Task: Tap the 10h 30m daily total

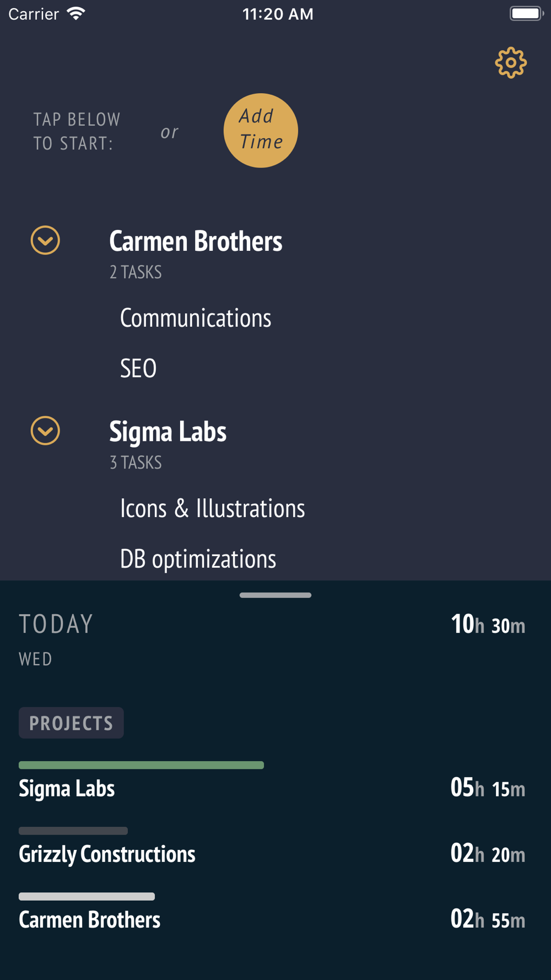Action: [x=488, y=624]
